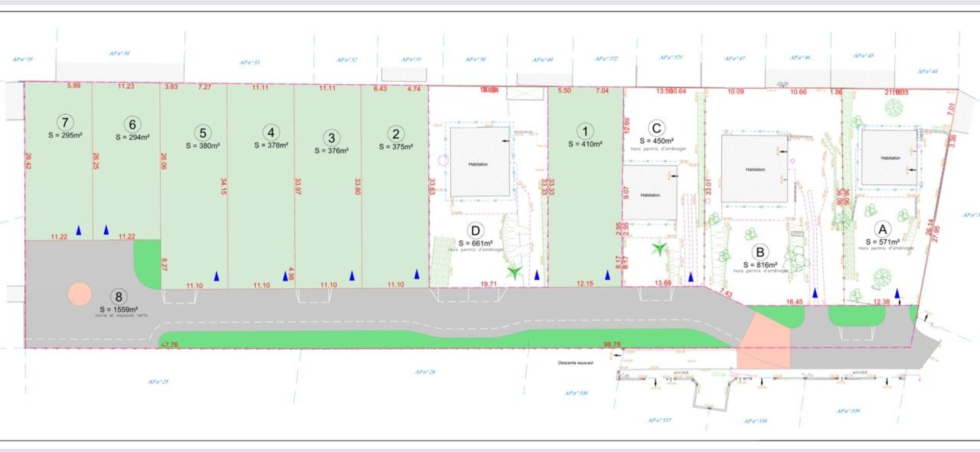The width and height of the screenshot is (980, 452).
Task: Click the green star symbol in lot D
Action: coord(514,273)
